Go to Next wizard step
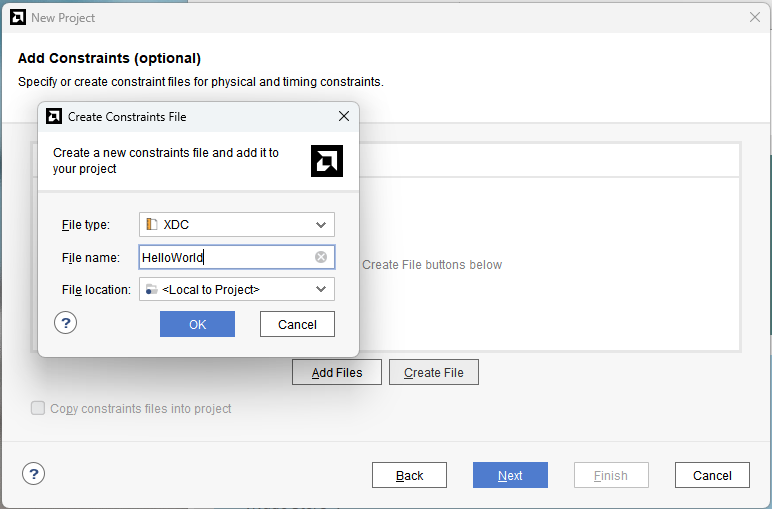 (x=510, y=476)
